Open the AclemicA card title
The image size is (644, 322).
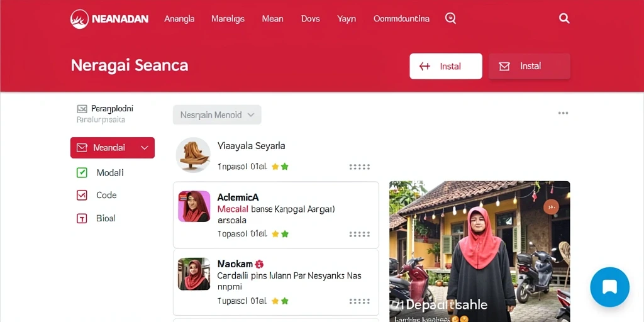pyautogui.click(x=238, y=197)
